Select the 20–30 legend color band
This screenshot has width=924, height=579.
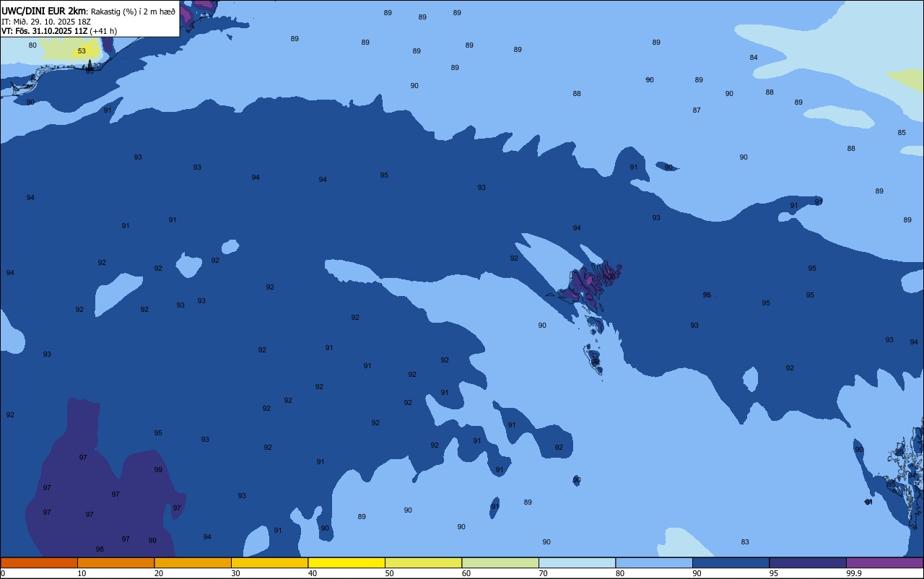193,562
